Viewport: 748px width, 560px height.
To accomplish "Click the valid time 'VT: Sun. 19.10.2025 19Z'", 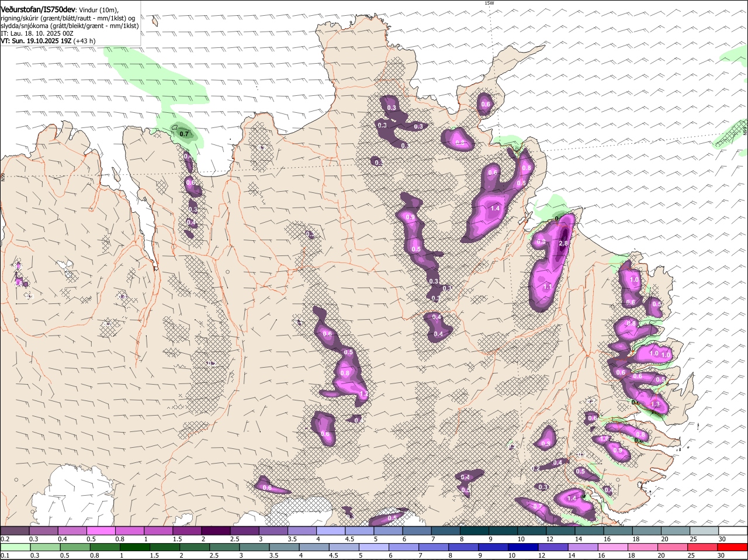I will pyautogui.click(x=36, y=41).
